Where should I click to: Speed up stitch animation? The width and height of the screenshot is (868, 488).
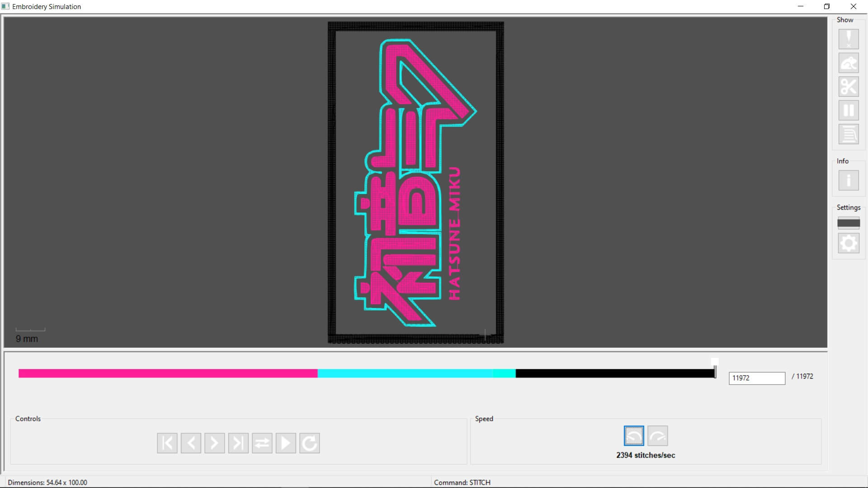pos(658,436)
